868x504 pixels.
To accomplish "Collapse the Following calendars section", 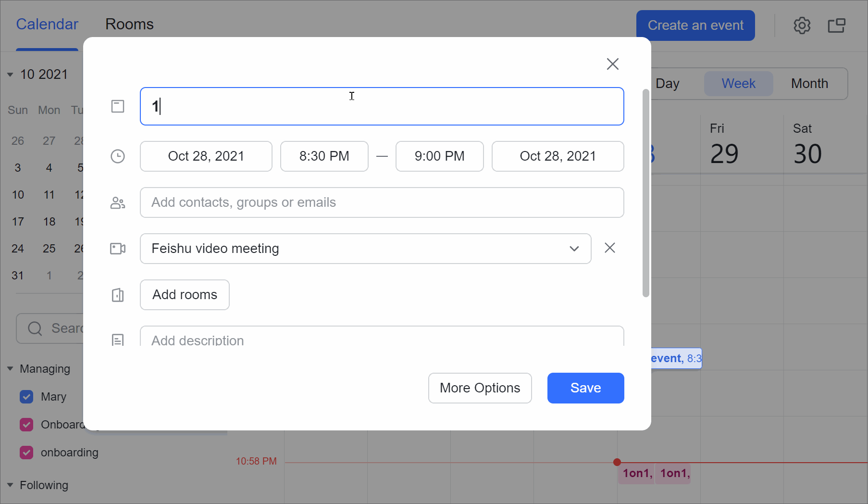I will tap(10, 485).
